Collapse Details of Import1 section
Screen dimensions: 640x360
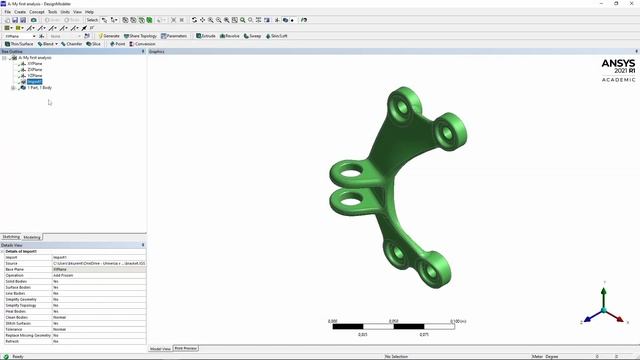tap(2, 252)
